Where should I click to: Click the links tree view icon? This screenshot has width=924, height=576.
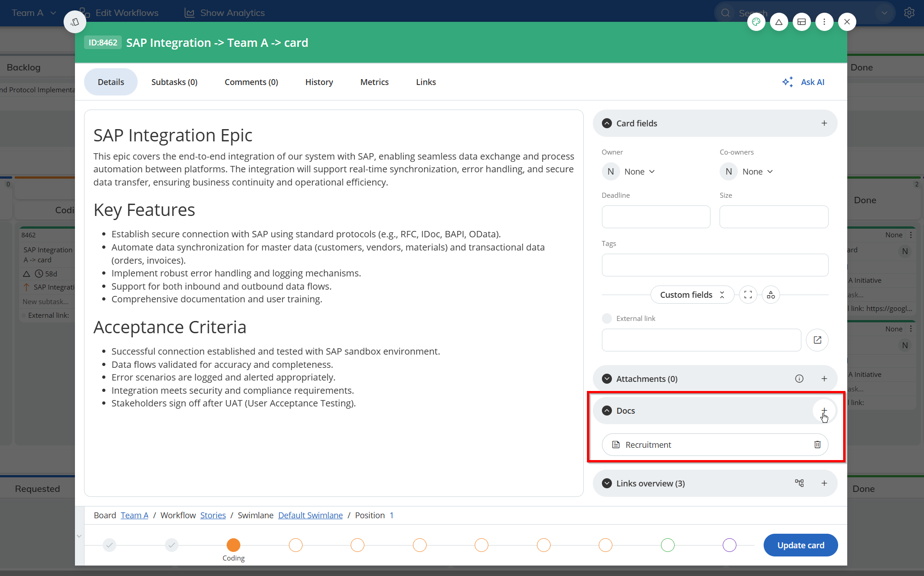pyautogui.click(x=799, y=483)
